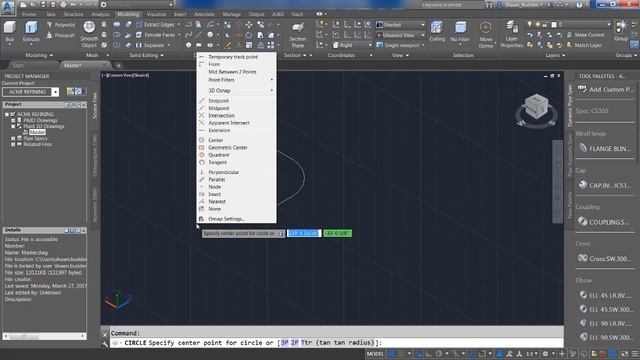Select the Extrude tool
This screenshot has height=360, width=640.
pyautogui.click(x=31, y=32)
